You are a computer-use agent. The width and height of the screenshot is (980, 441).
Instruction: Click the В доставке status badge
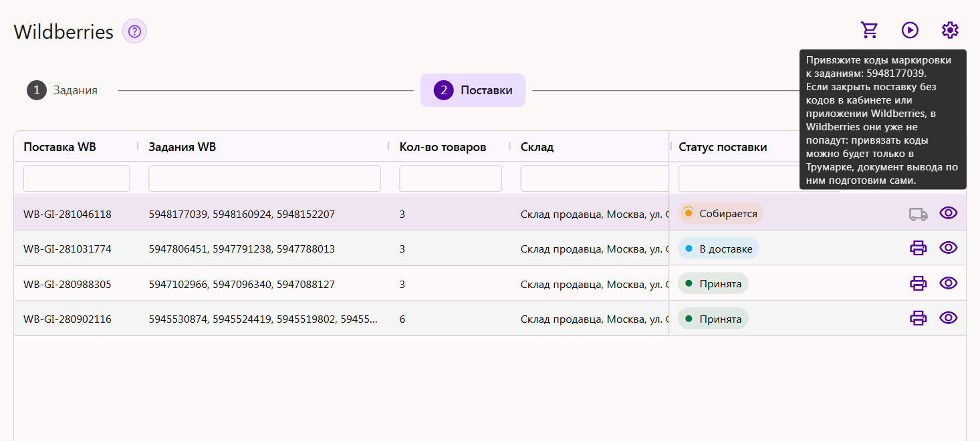coord(719,249)
